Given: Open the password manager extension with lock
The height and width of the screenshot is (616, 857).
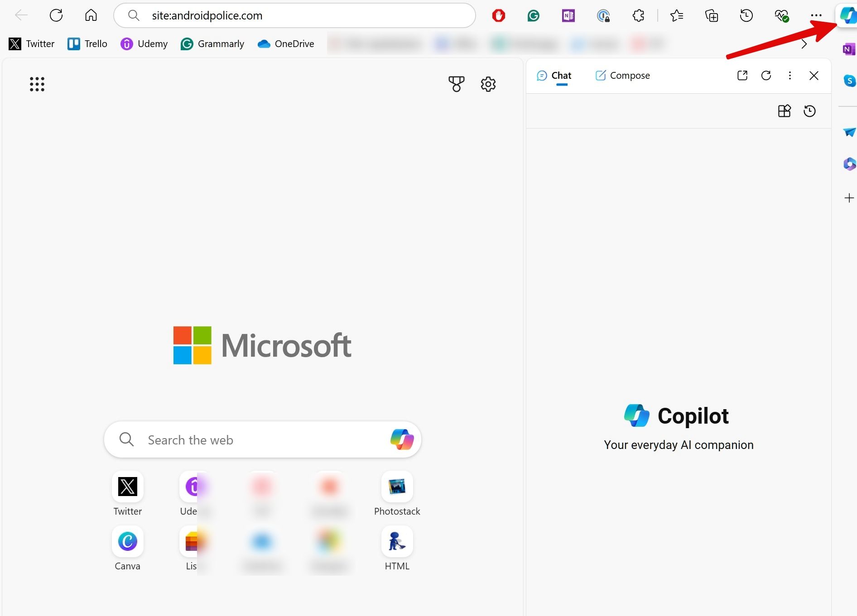Looking at the screenshot, I should [x=603, y=16].
